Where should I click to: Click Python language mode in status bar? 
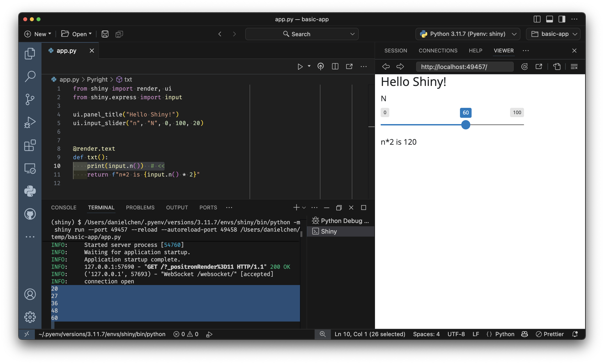click(504, 334)
